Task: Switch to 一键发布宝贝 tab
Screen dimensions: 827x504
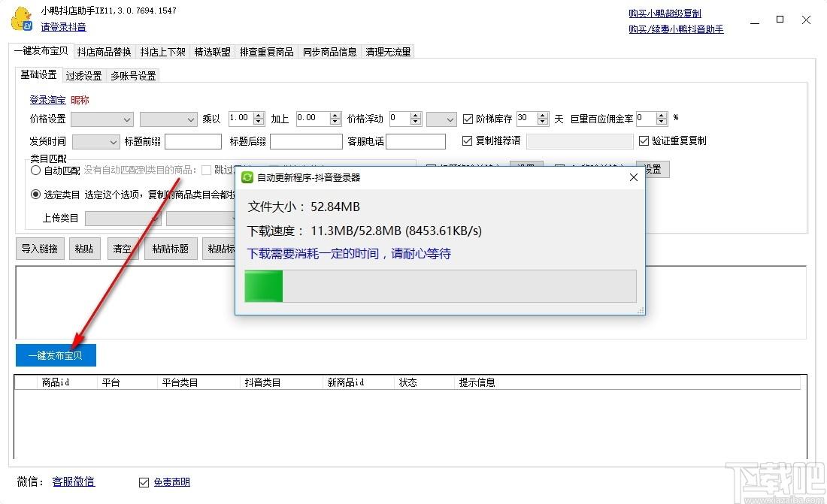Action: point(41,50)
